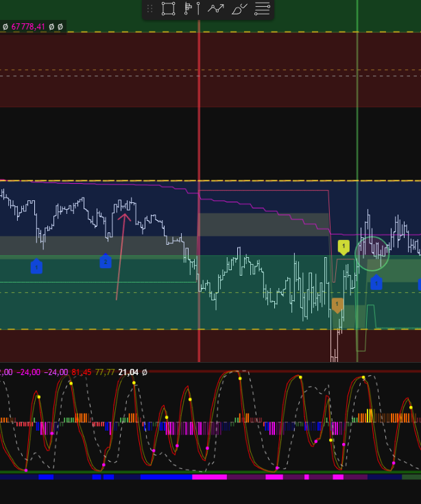Click the white 21,04 oscillator value
The width and height of the screenshot is (421, 504).
point(128,372)
